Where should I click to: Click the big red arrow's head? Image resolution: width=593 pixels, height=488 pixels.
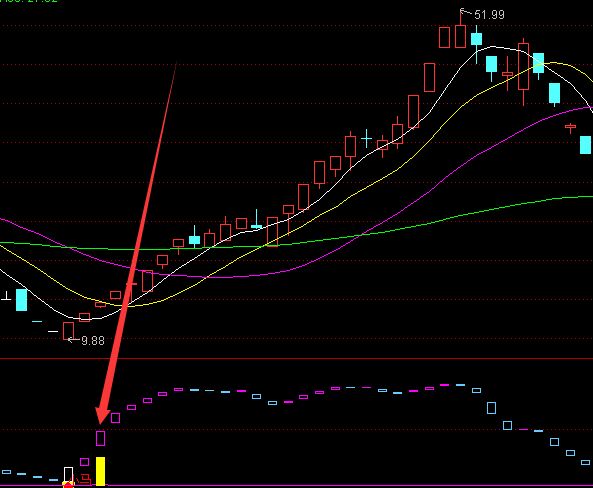tap(102, 415)
